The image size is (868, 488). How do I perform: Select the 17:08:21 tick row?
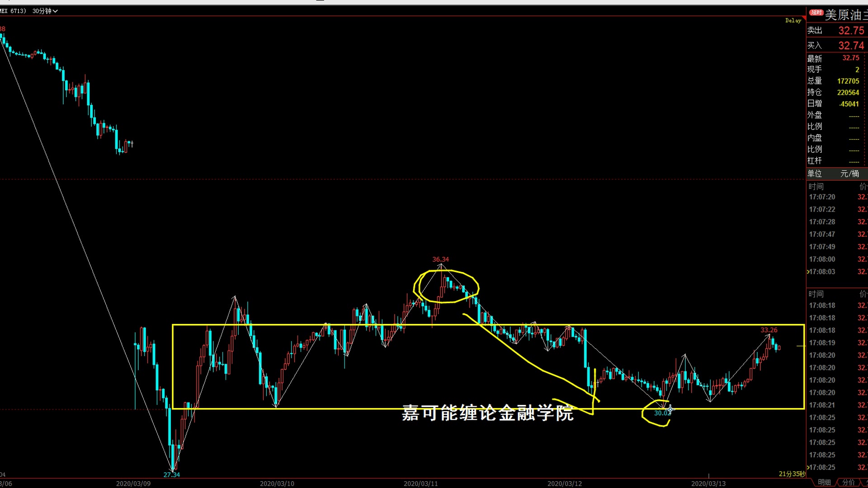pyautogui.click(x=822, y=405)
